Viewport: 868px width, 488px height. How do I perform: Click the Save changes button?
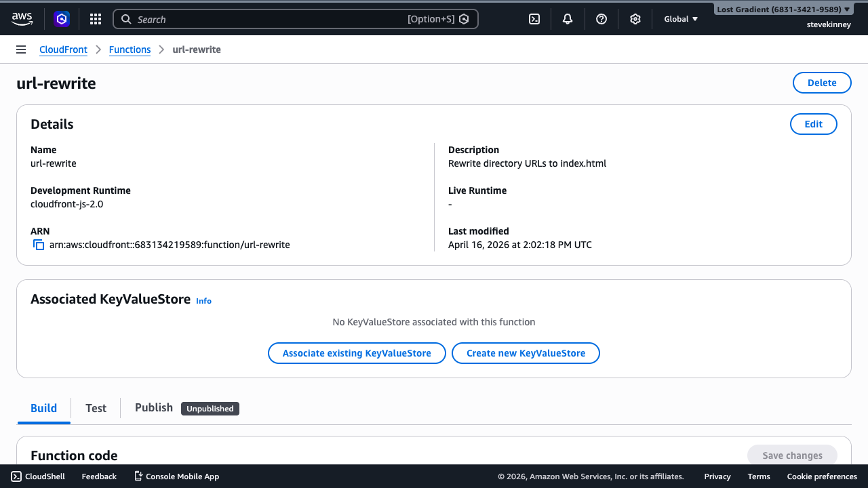click(792, 455)
